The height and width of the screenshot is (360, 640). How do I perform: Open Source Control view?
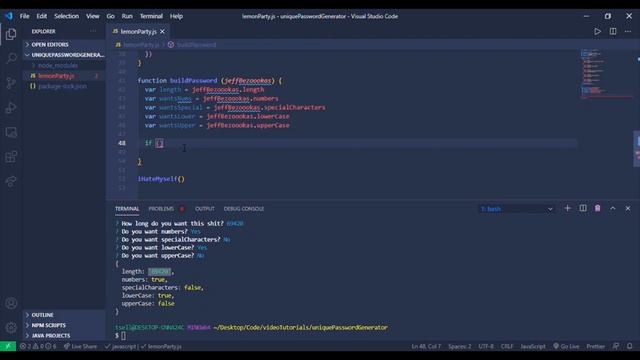click(11, 83)
